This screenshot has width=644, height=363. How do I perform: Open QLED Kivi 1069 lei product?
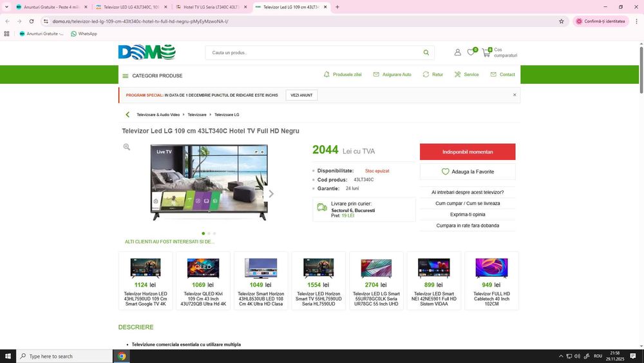pyautogui.click(x=204, y=280)
